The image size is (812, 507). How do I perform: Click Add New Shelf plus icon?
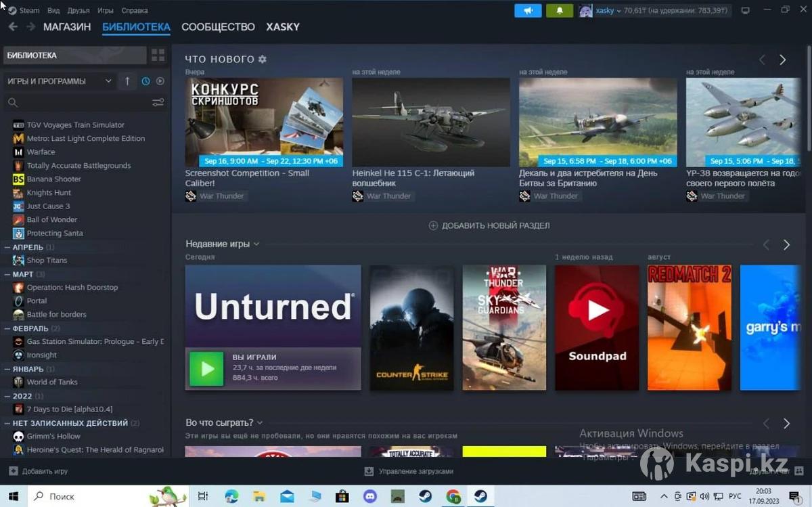433,225
